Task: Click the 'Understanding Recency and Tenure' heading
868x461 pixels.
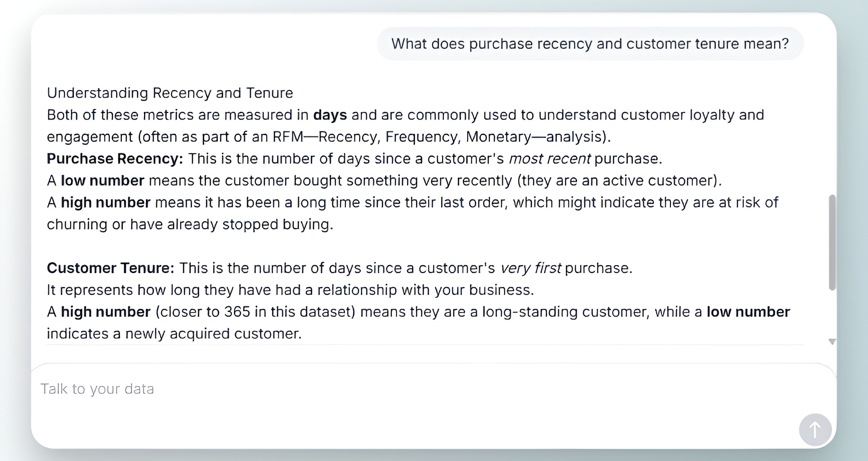Action: tap(170, 93)
